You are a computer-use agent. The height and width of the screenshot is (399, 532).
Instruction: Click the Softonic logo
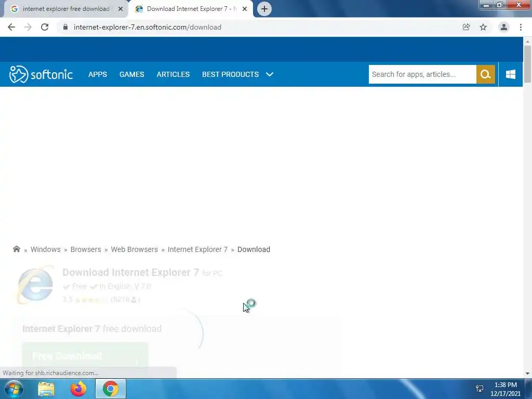[41, 74]
